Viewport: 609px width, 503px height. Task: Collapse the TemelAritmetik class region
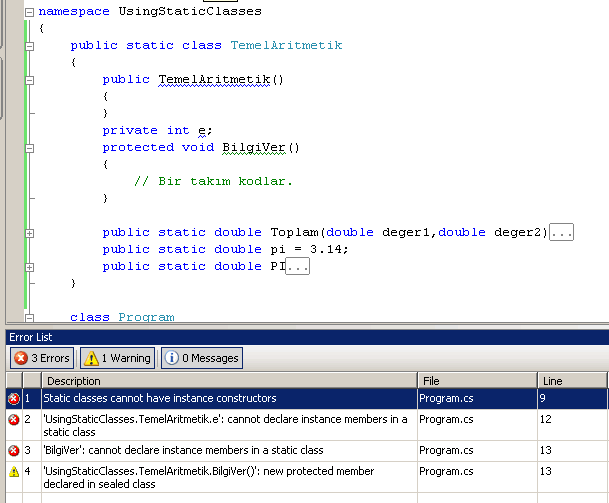29,45
